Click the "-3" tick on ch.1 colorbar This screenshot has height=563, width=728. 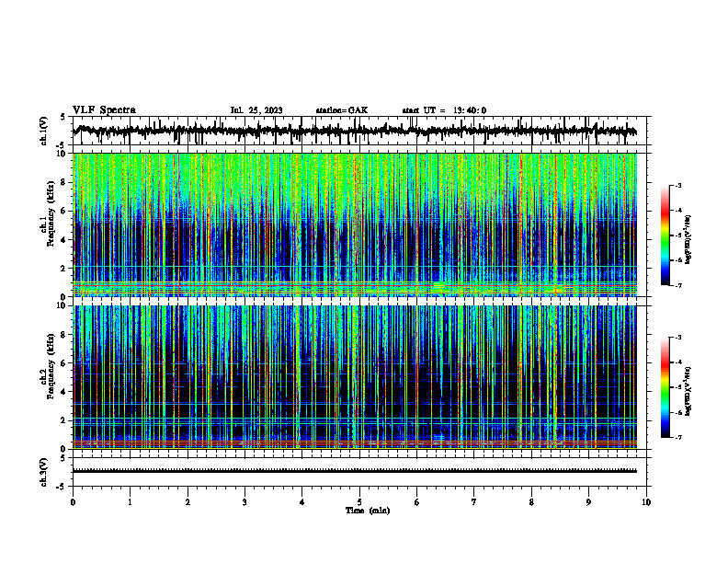[x=678, y=185]
